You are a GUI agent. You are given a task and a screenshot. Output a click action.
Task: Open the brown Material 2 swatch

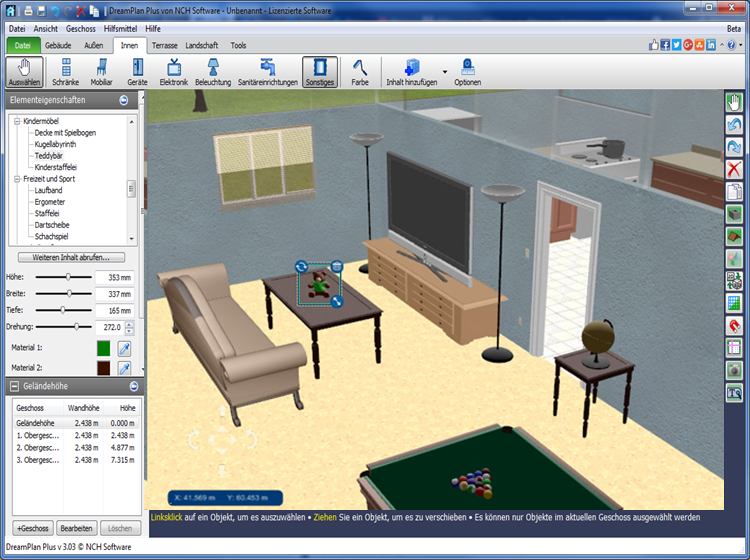coord(103,368)
